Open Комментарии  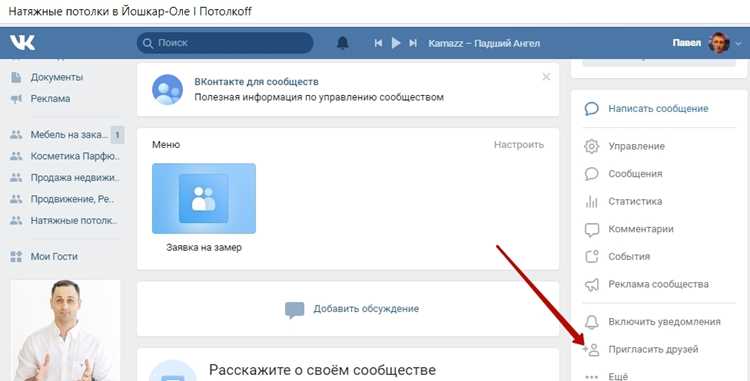(x=641, y=229)
